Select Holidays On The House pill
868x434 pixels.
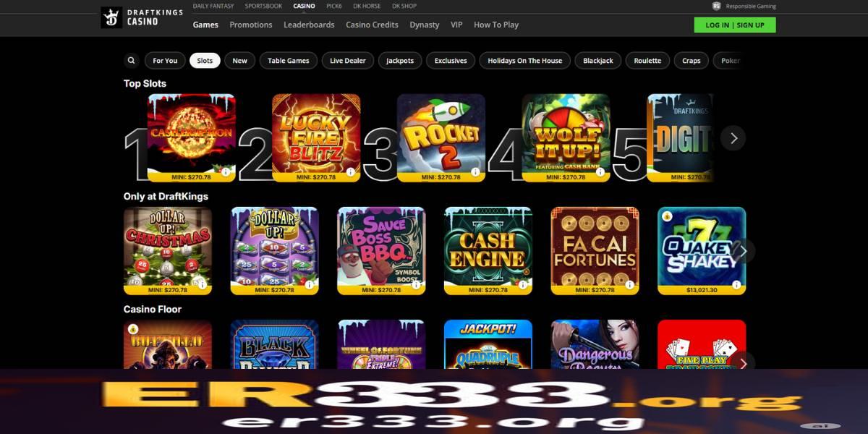525,61
